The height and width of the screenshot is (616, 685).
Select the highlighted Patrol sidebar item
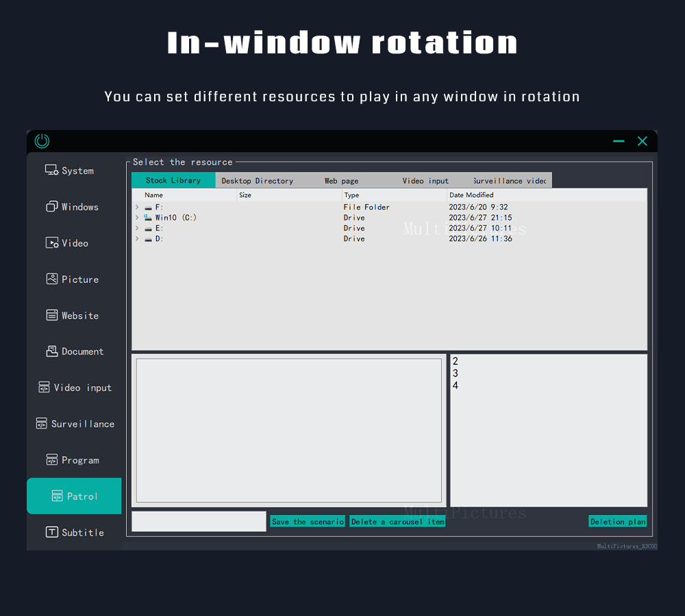[74, 496]
